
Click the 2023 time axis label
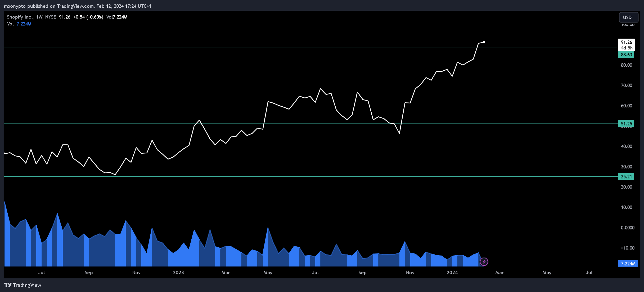(x=178, y=272)
